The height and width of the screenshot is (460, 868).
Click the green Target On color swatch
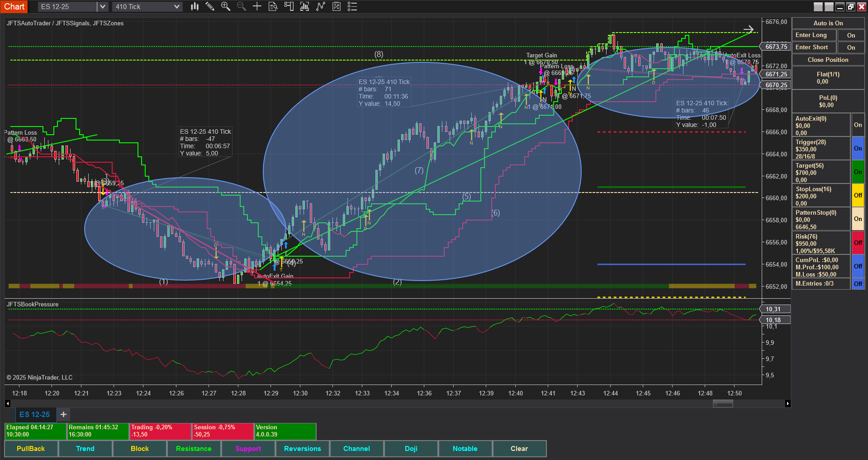858,172
